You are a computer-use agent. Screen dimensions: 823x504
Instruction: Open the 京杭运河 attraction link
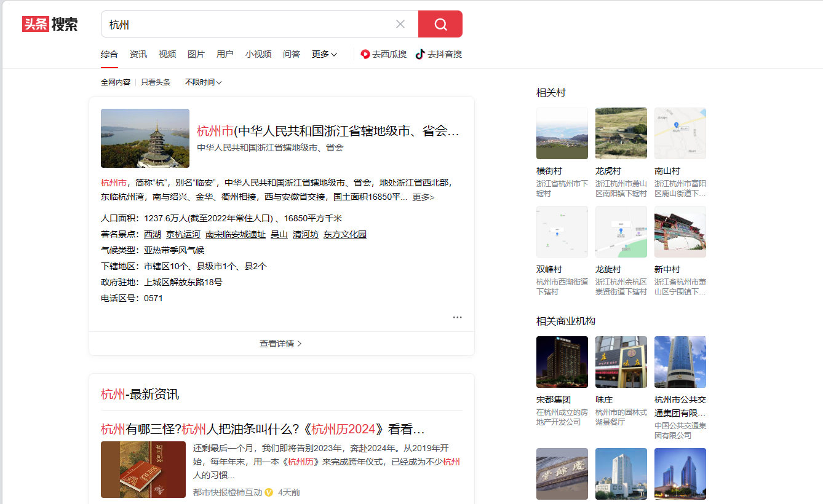click(183, 234)
